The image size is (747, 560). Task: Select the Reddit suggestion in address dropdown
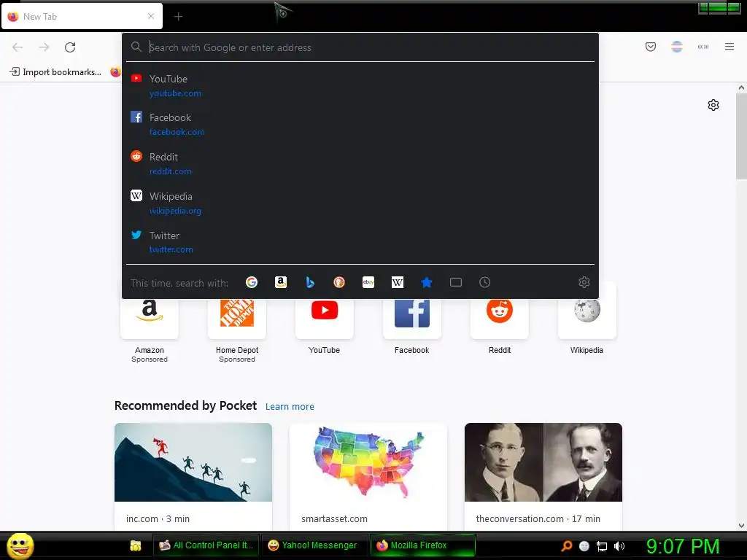(360, 164)
